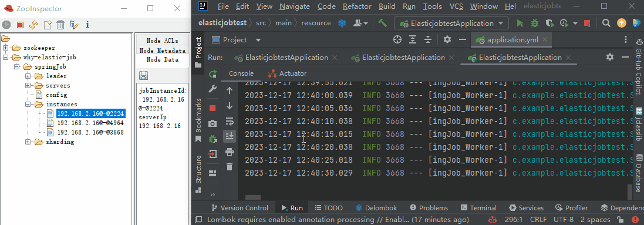The height and width of the screenshot is (225, 644).
Task: Open the Terminal tool window
Action: click(479, 208)
